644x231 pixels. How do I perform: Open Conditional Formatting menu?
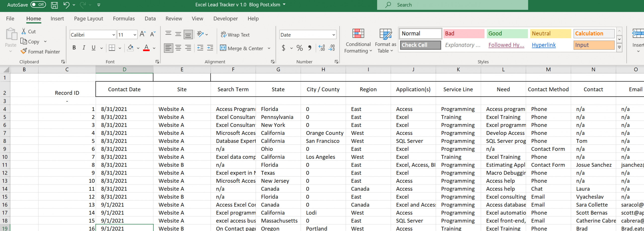point(358,41)
